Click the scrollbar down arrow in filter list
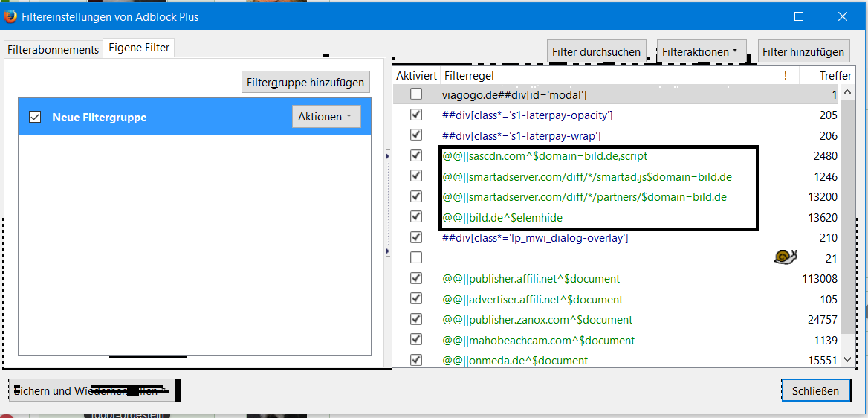The height and width of the screenshot is (418, 868). click(847, 360)
